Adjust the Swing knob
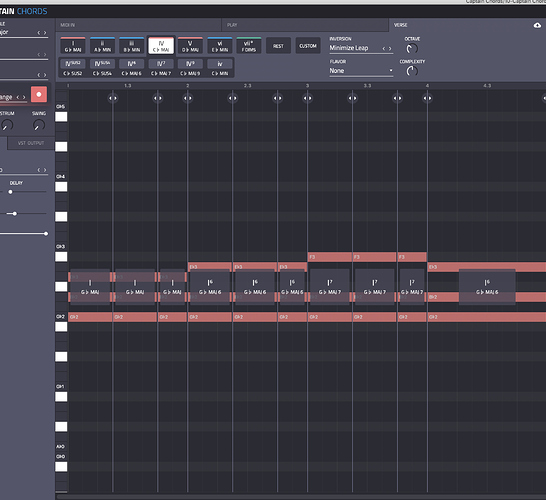The width and height of the screenshot is (546, 500). click(x=39, y=125)
